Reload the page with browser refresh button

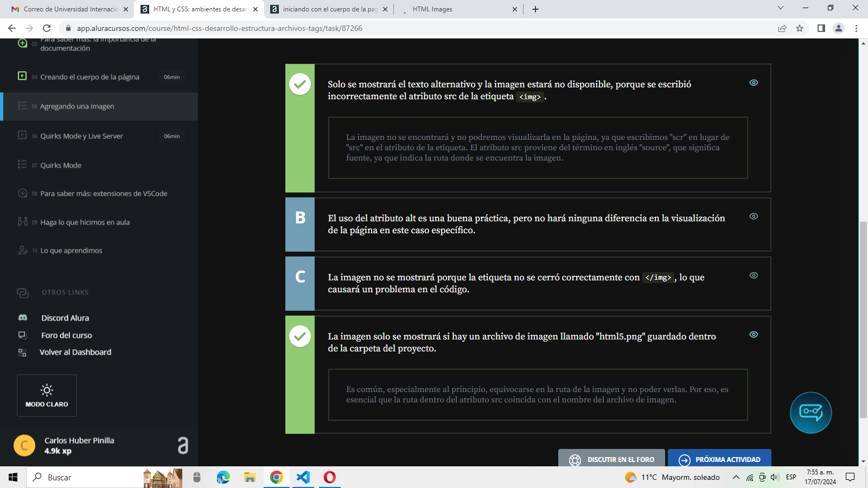pyautogui.click(x=47, y=28)
